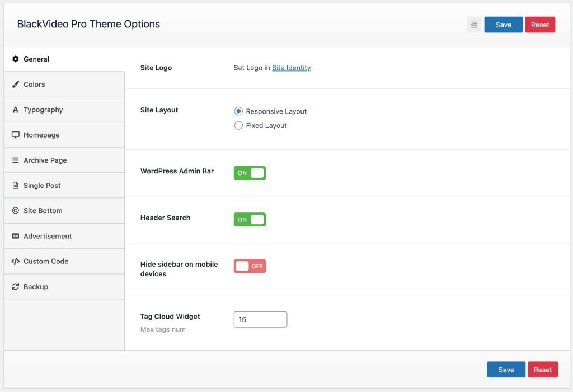
Task: Open the General tab
Action: (x=64, y=59)
